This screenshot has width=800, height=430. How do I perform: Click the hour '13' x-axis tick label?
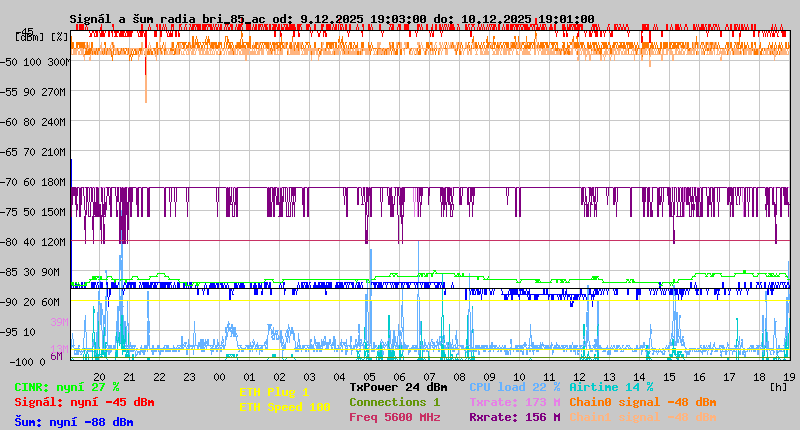click(609, 377)
